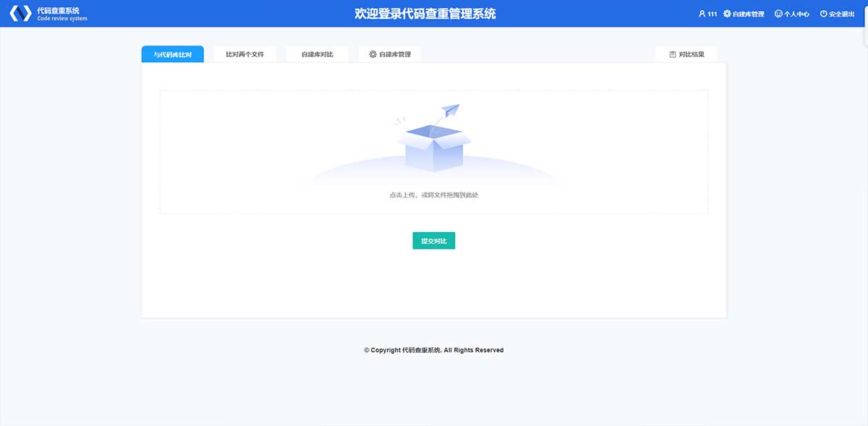Viewport: 868px width, 426px height.
Task: Open the 个人中心 text link
Action: pos(796,14)
